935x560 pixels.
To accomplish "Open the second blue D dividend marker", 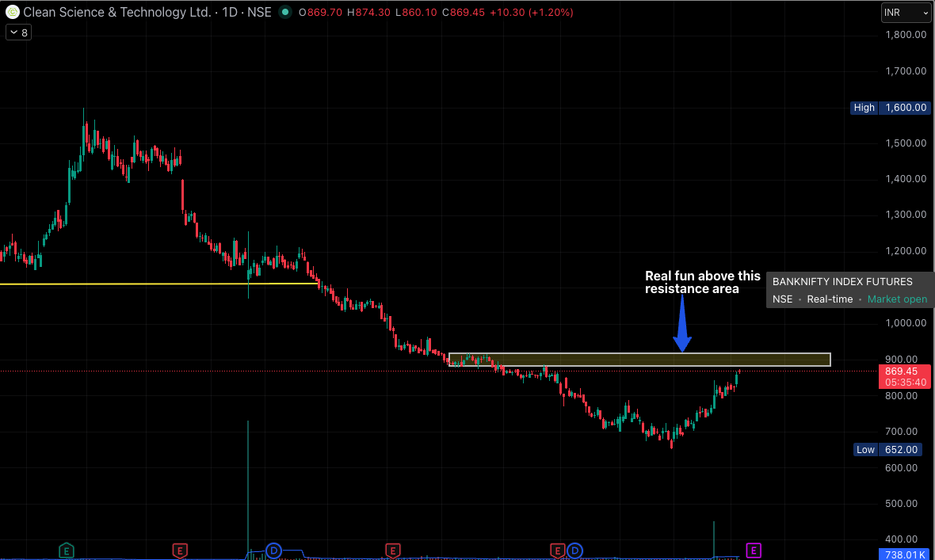I will coord(574,550).
